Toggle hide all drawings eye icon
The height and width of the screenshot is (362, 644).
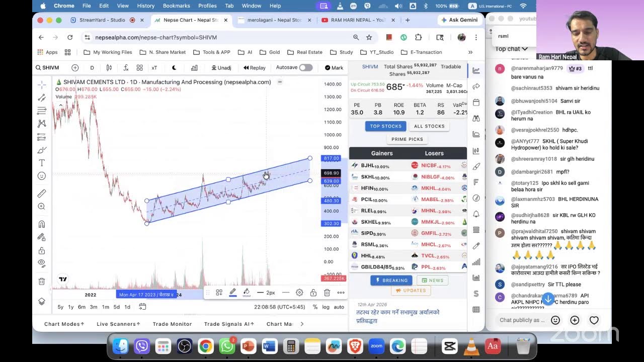[x=42, y=263]
